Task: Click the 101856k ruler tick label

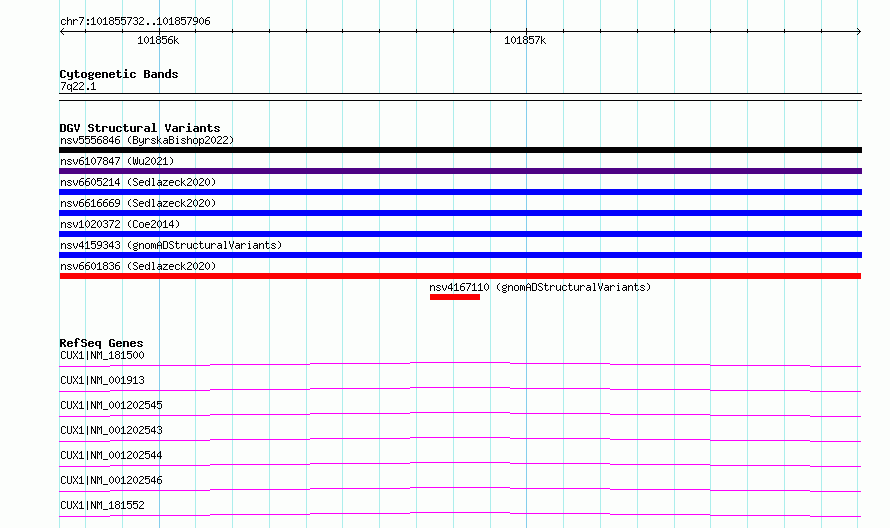Action: (x=158, y=40)
